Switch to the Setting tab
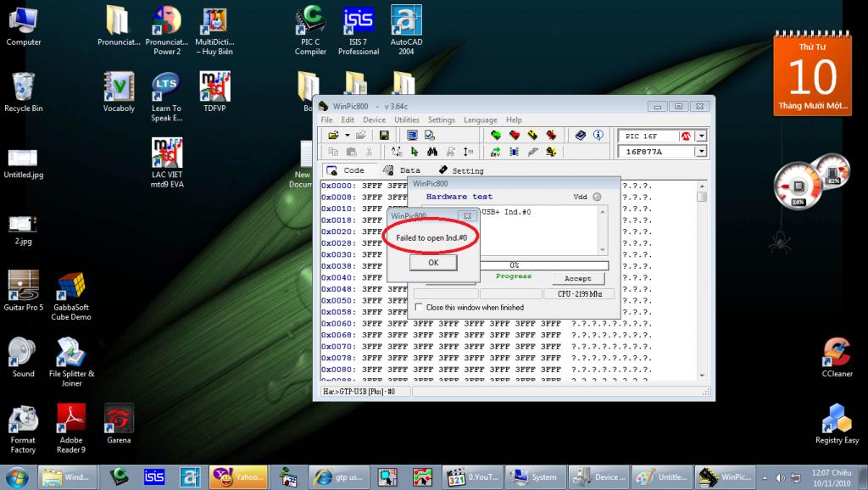The image size is (868, 490). tap(461, 170)
